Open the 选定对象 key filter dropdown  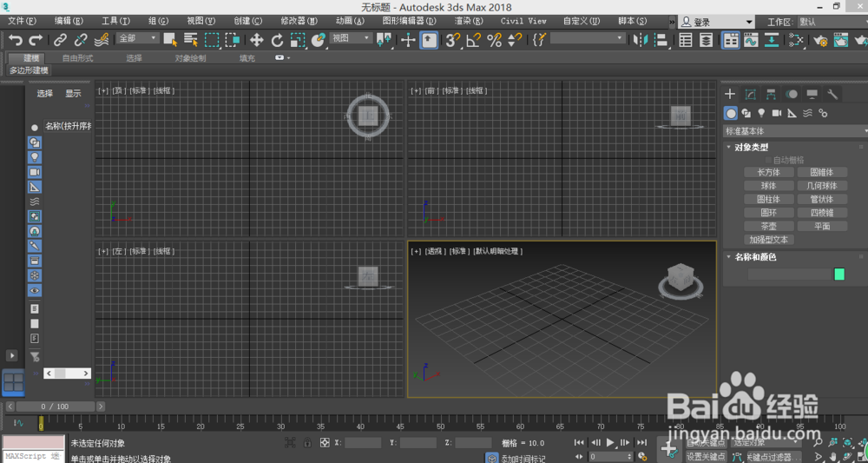[766, 442]
